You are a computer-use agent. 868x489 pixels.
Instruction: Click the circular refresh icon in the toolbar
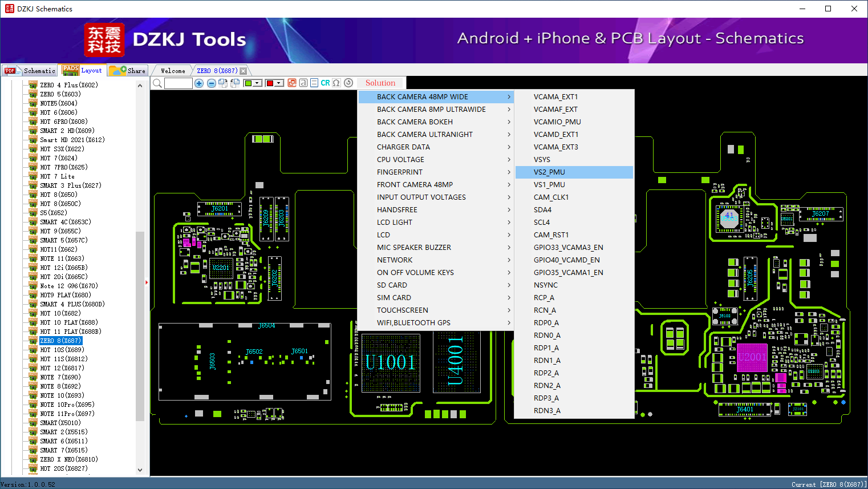point(348,83)
